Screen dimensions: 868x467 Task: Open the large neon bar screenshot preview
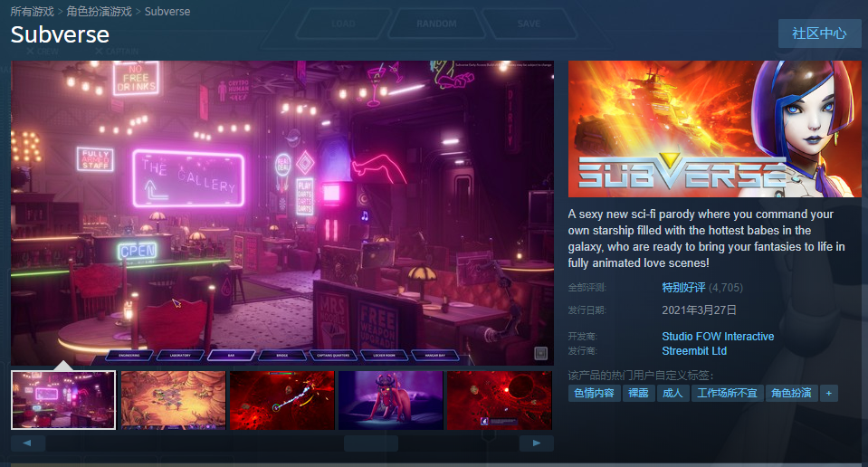pyautogui.click(x=282, y=213)
